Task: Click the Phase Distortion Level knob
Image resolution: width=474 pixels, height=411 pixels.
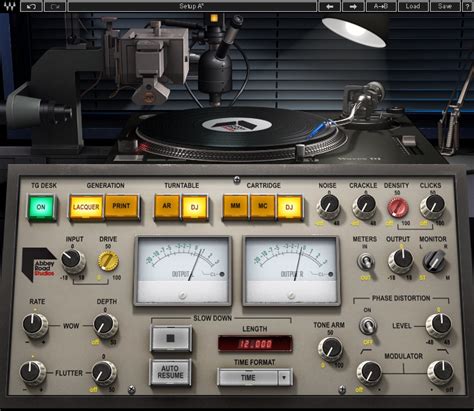Action: [439, 326]
